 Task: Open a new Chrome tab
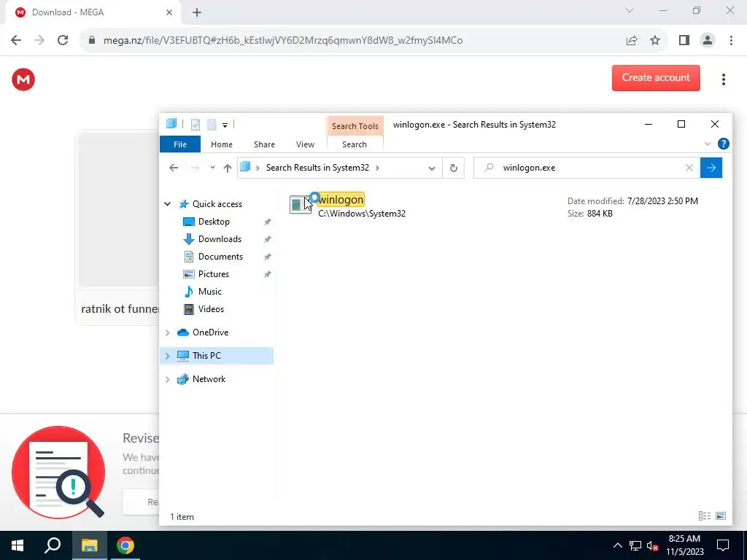(x=197, y=12)
